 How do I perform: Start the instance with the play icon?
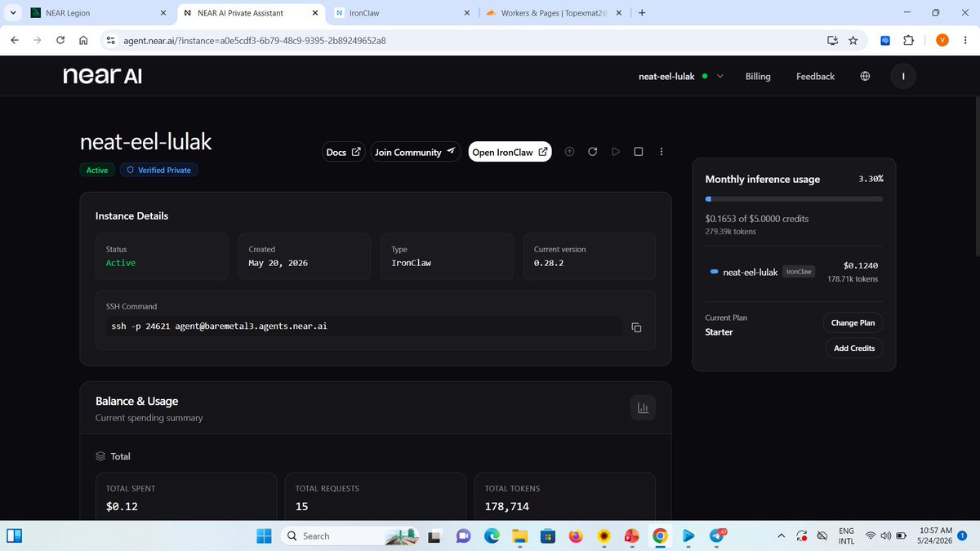pyautogui.click(x=616, y=152)
